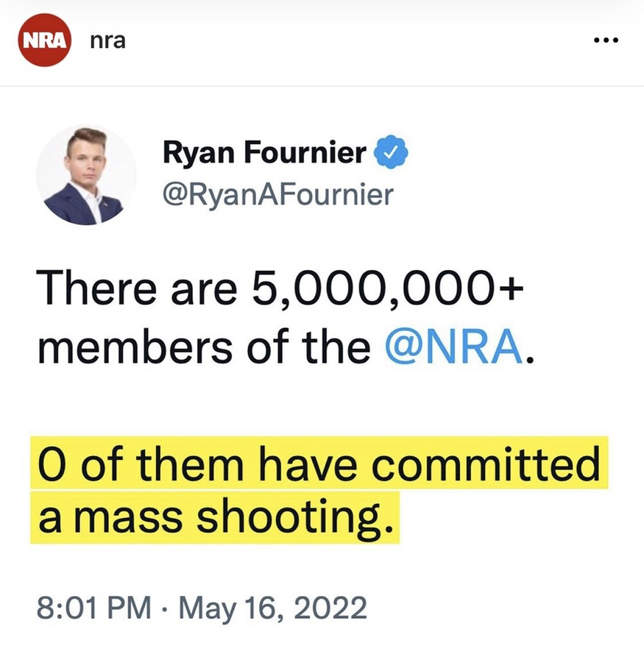
Task: Follow the blue @NRA mention link
Action: pos(454,347)
